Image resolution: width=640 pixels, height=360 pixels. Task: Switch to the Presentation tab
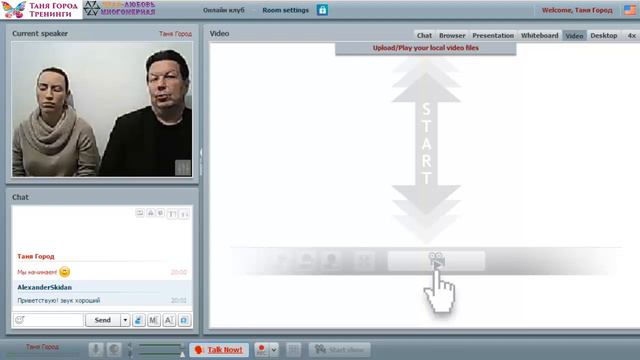pyautogui.click(x=493, y=36)
